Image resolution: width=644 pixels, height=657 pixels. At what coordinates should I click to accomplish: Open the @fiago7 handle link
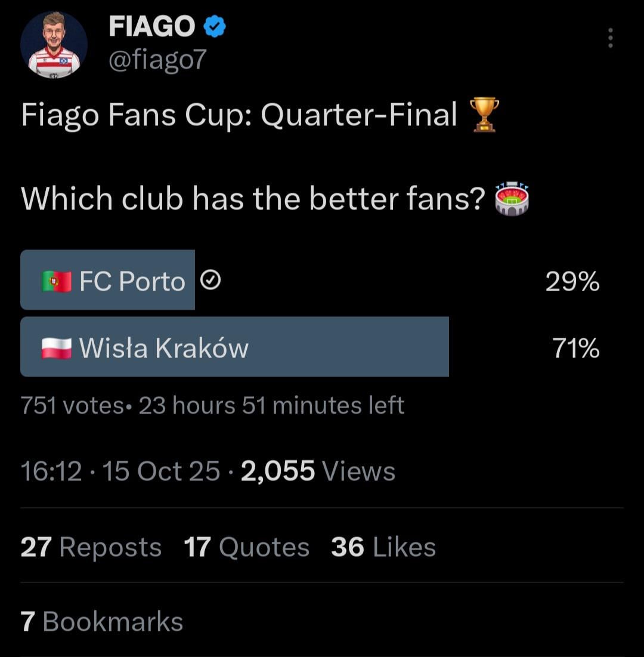pyautogui.click(x=157, y=60)
